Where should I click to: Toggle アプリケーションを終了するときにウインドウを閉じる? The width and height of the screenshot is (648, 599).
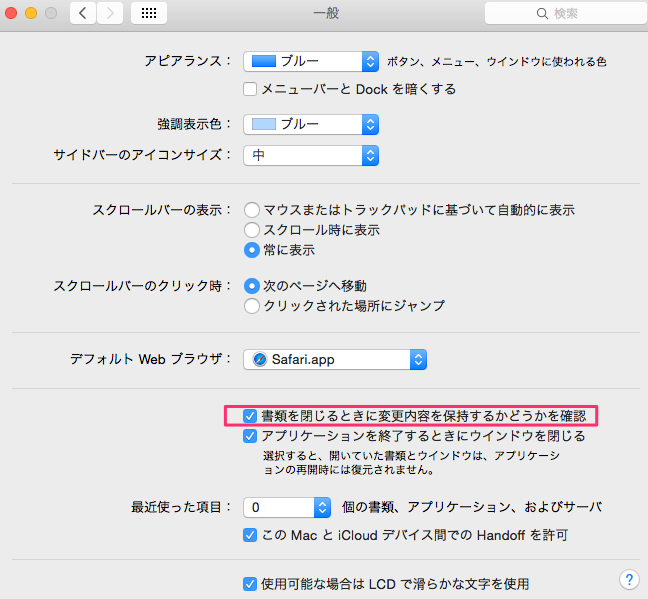point(250,436)
